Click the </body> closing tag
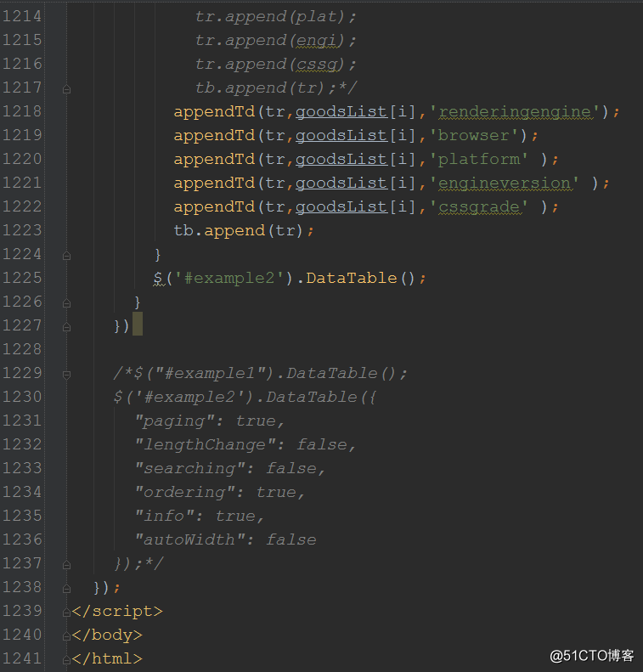The height and width of the screenshot is (672, 643). 107,635
